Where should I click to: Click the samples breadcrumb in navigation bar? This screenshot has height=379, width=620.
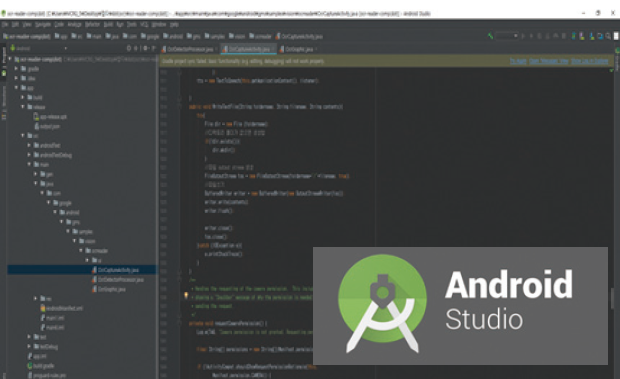point(214,36)
